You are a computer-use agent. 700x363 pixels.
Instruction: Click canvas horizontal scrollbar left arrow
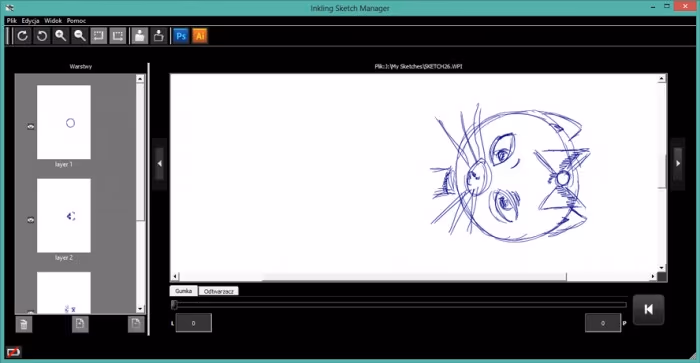175,277
